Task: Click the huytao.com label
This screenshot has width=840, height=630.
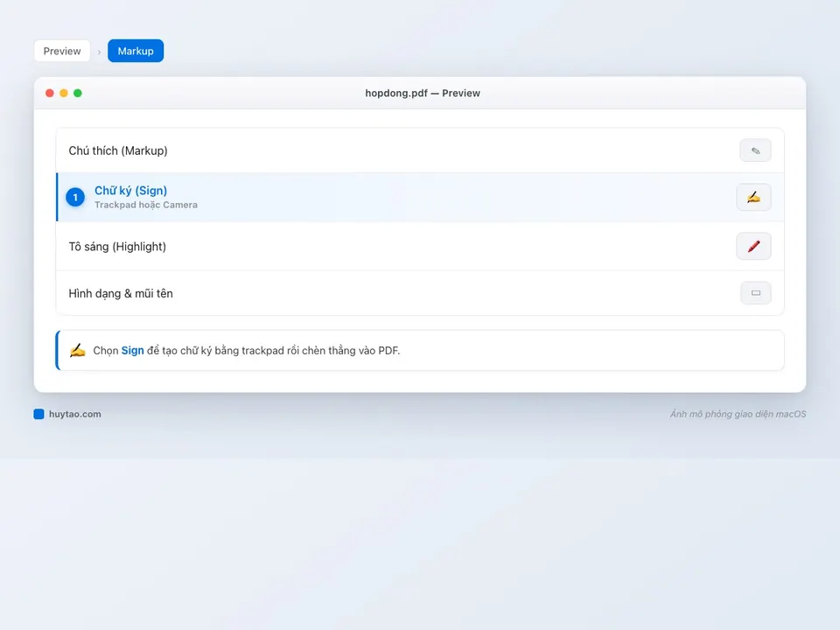Action: [75, 414]
